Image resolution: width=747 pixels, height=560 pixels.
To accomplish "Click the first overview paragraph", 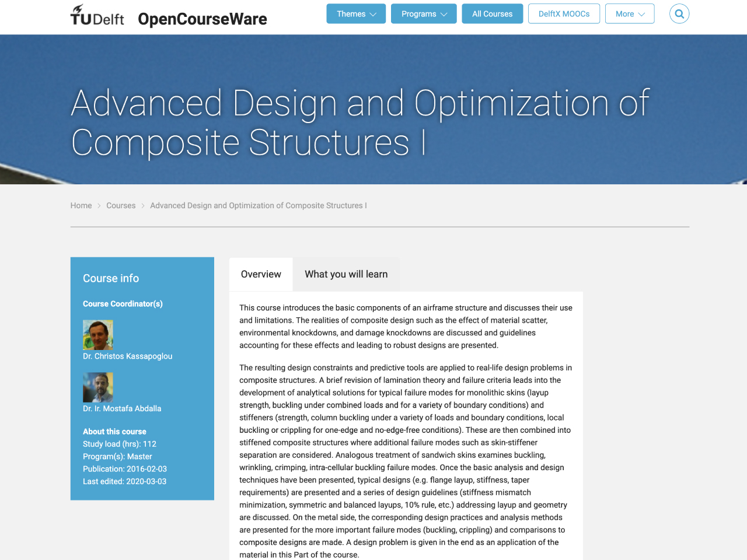I will pyautogui.click(x=406, y=327).
